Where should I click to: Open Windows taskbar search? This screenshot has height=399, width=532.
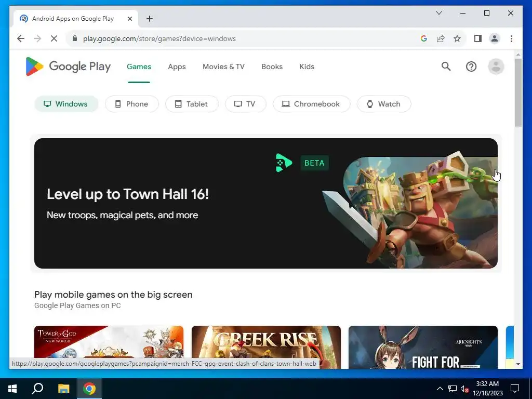pos(37,389)
